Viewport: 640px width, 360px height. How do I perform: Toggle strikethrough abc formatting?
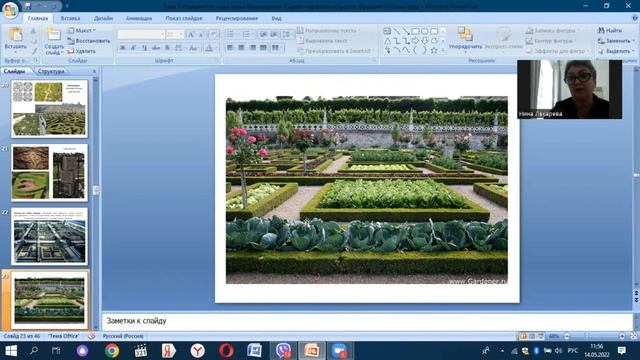[156, 48]
